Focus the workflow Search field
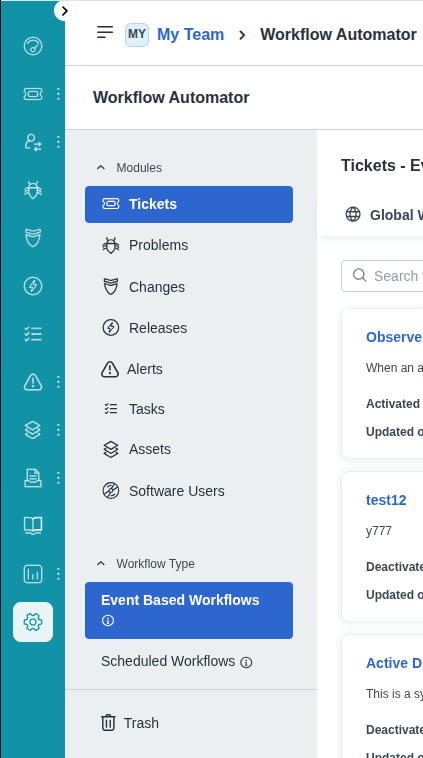 382,276
